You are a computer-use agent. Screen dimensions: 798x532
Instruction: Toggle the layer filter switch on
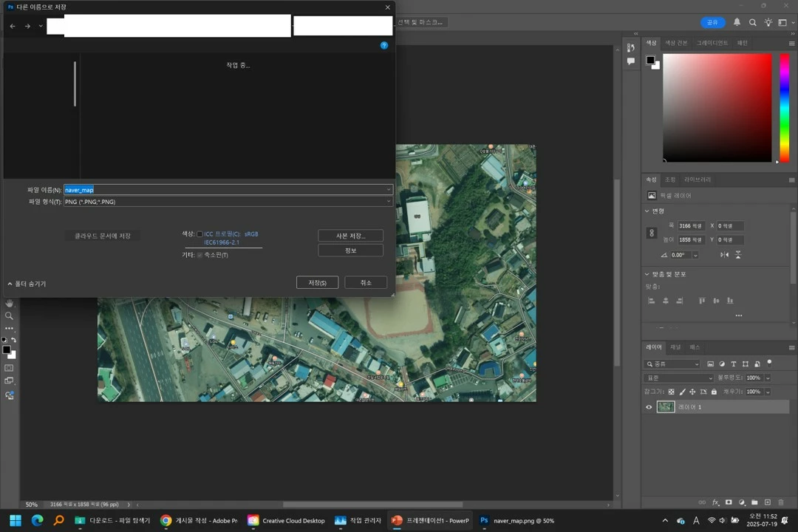pyautogui.click(x=769, y=363)
